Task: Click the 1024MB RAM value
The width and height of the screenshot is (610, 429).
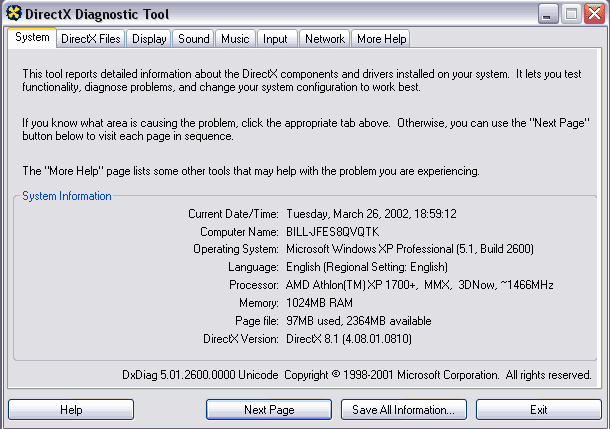Action: pyautogui.click(x=319, y=303)
